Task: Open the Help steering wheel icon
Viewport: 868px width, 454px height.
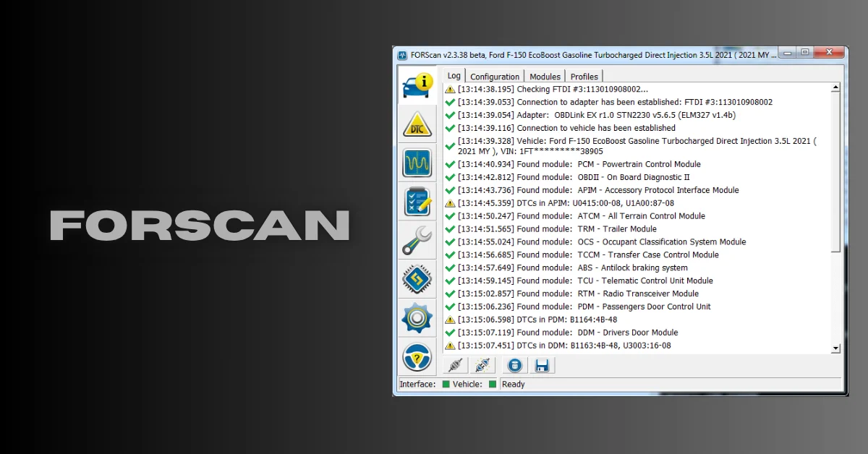Action: (x=417, y=357)
